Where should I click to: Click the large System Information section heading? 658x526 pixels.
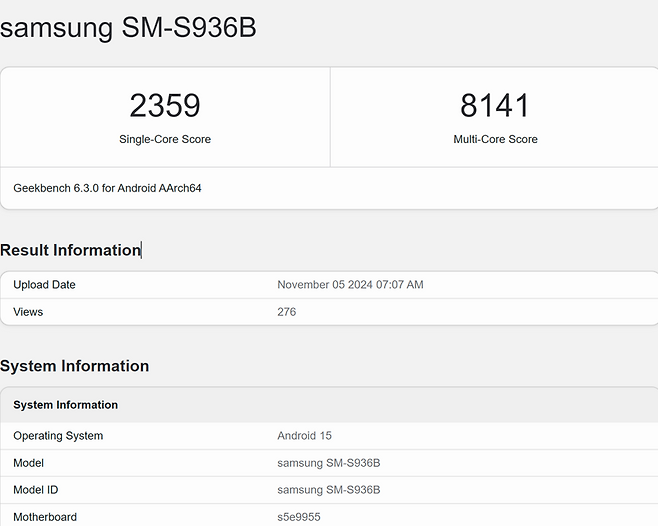click(x=74, y=366)
